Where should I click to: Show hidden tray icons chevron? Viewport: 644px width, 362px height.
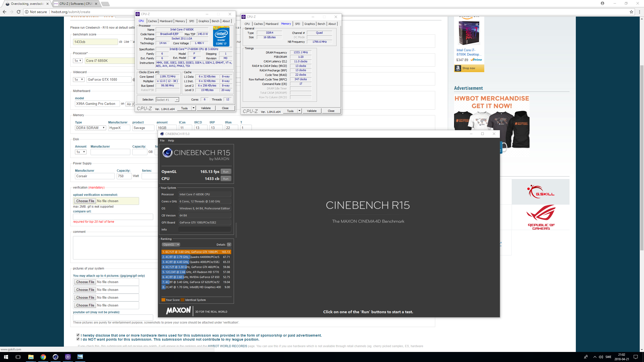595,357
